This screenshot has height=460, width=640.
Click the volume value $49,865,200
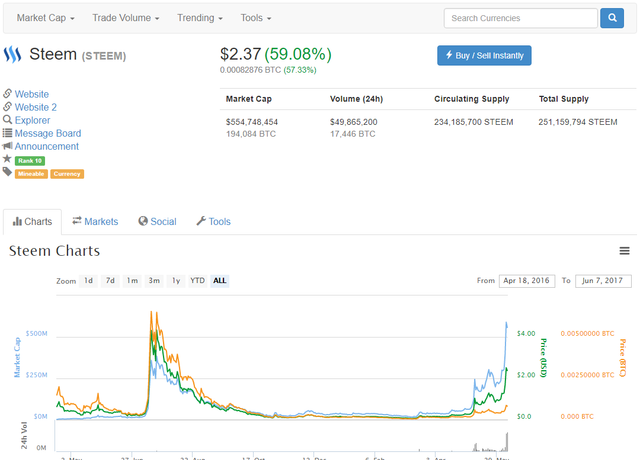353,122
